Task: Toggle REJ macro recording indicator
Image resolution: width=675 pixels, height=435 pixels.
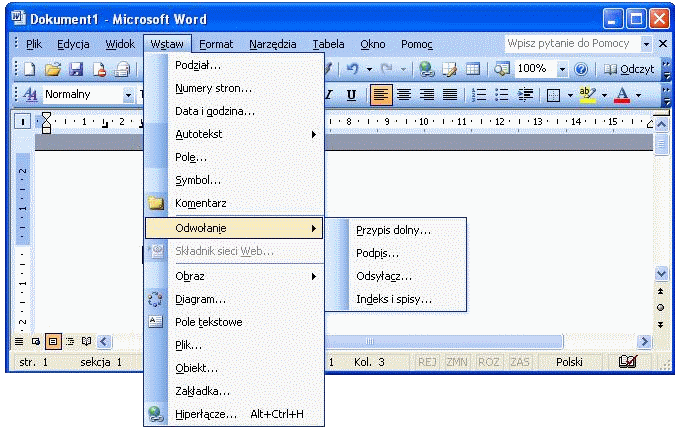Action: click(427, 362)
